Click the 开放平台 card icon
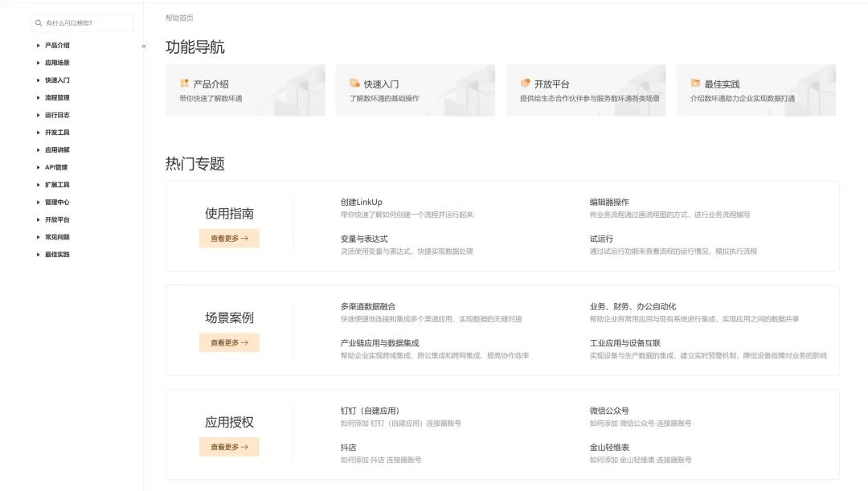This screenshot has height=491, width=868. [x=525, y=84]
